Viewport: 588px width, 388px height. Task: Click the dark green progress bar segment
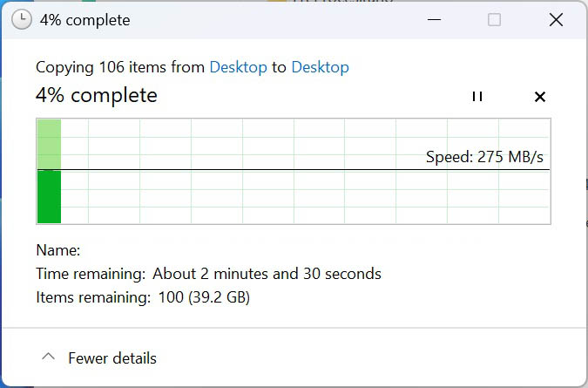point(49,197)
